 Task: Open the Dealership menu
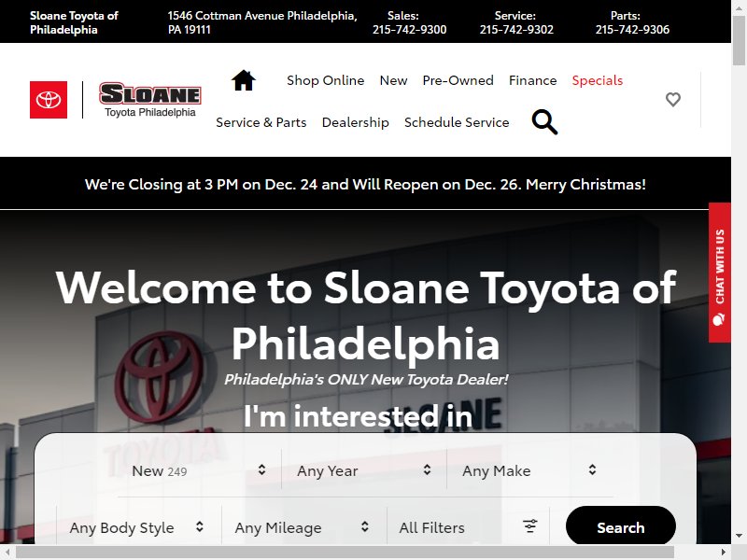click(x=356, y=122)
